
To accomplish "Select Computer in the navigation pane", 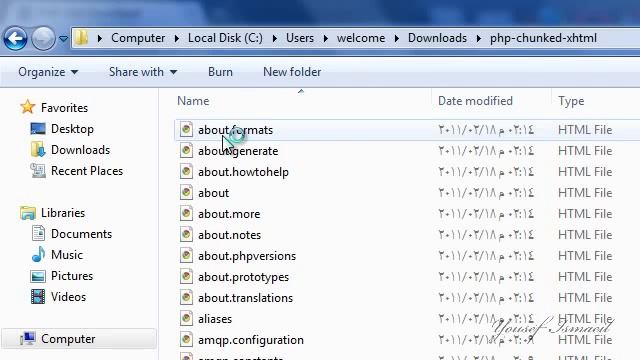I will pyautogui.click(x=68, y=339).
